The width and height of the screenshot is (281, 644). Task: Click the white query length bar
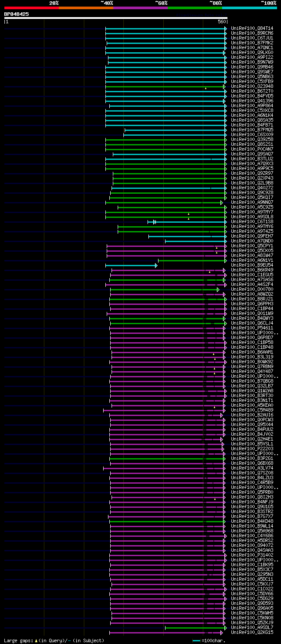point(116,18)
